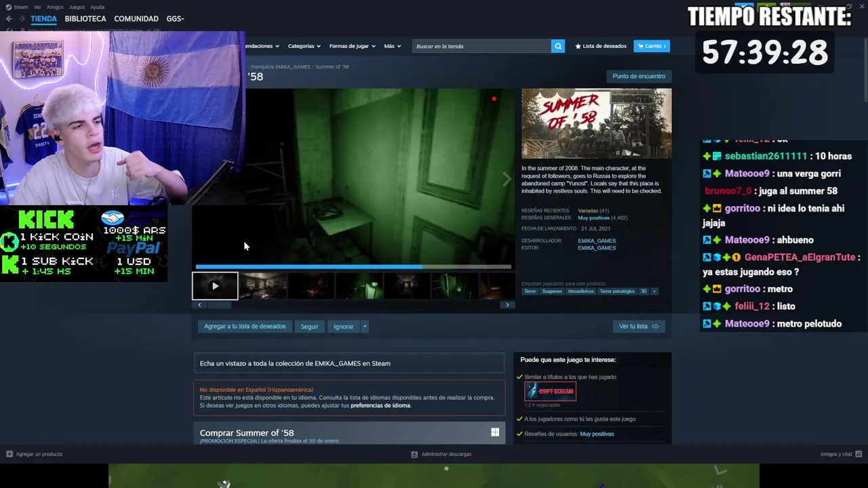Switch to the COMUNIDAD tab

coord(136,19)
